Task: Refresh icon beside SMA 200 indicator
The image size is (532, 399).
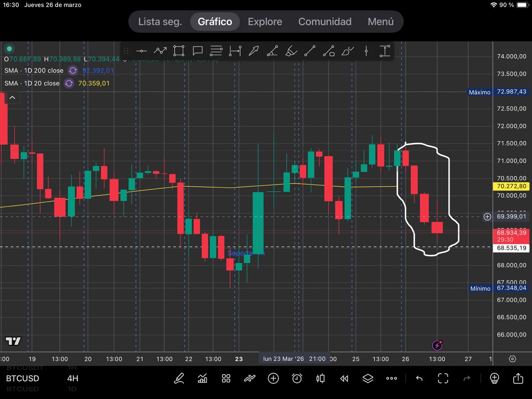Action: [x=73, y=70]
